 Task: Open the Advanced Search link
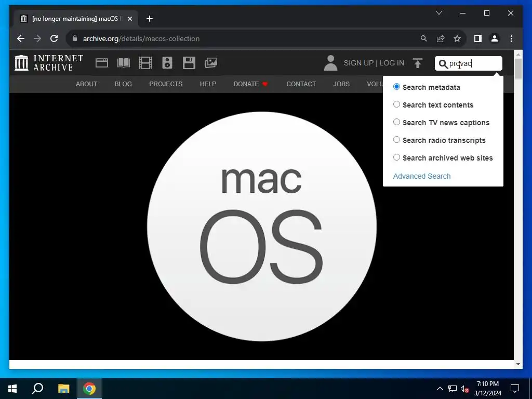pos(422,176)
